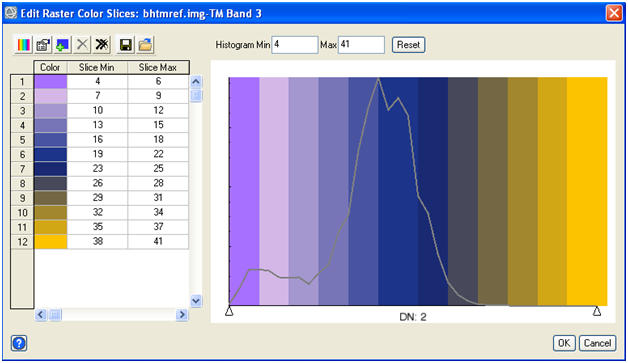Click the clear all slices icon
628x363 pixels.
(102, 45)
